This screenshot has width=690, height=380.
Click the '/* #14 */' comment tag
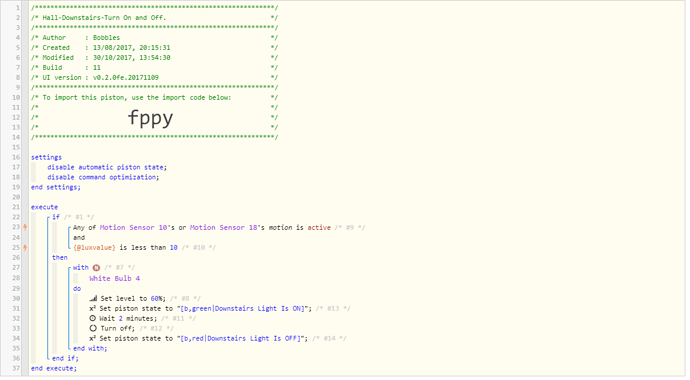[329, 338]
